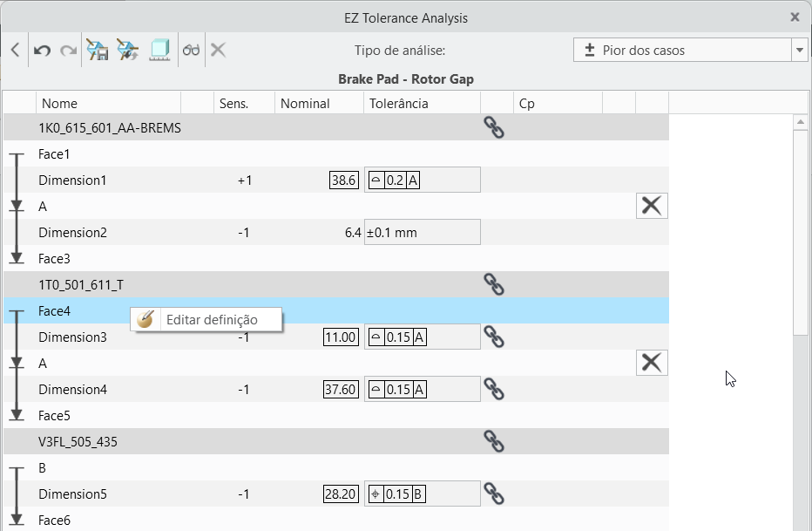Click the link icon on Dimension5 row
The image size is (812, 531).
coord(494,494)
